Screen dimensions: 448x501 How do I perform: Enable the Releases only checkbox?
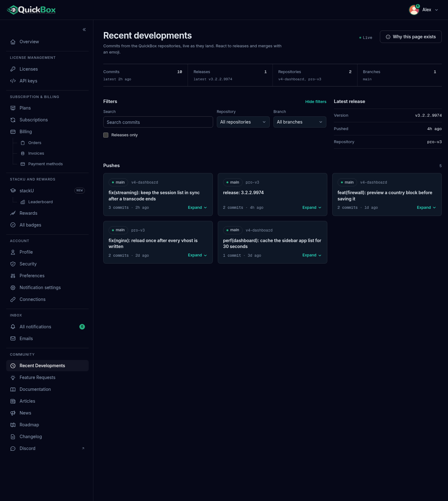click(x=106, y=135)
